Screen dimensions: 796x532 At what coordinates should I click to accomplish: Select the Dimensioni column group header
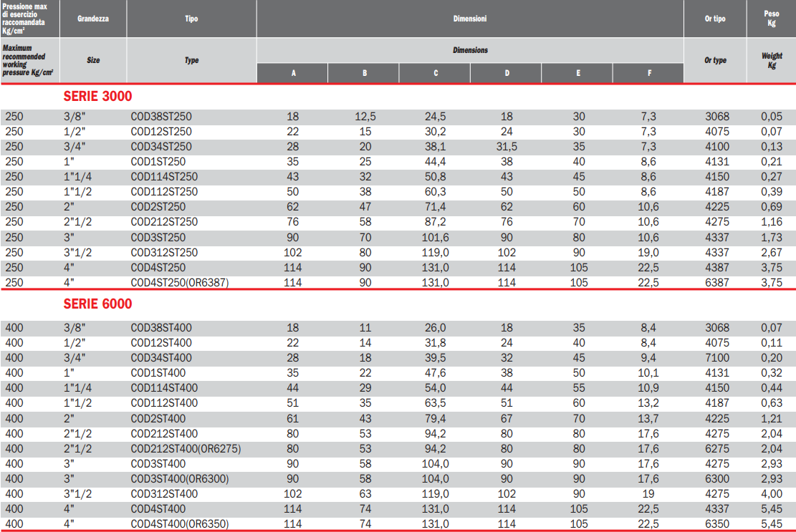pos(470,19)
